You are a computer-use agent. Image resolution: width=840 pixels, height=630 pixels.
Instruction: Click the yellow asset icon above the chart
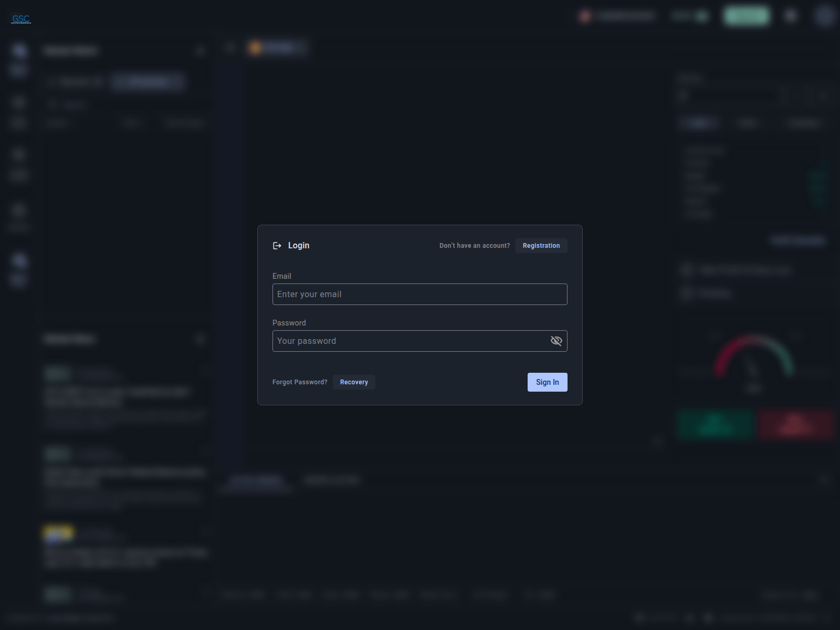[x=256, y=48]
